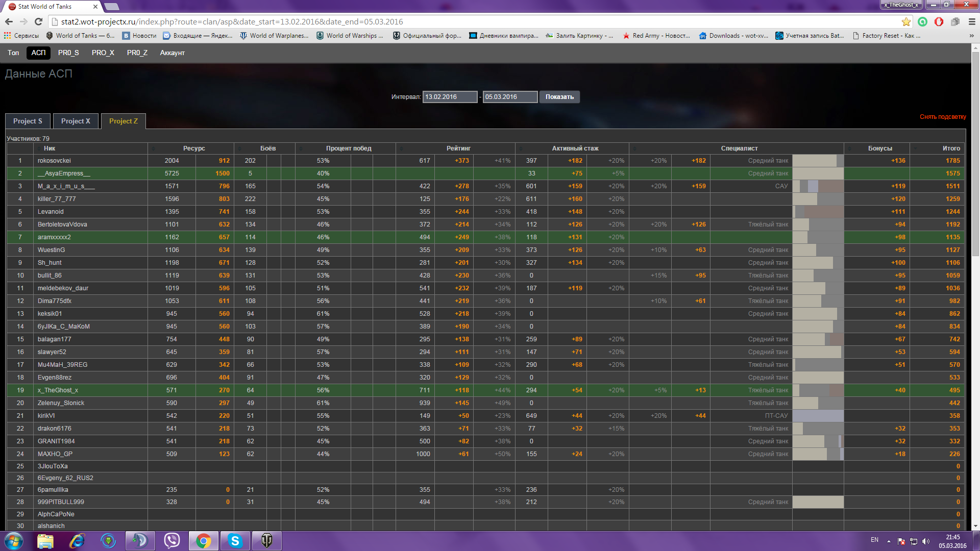Switch to the Project S tab

(x=28, y=121)
